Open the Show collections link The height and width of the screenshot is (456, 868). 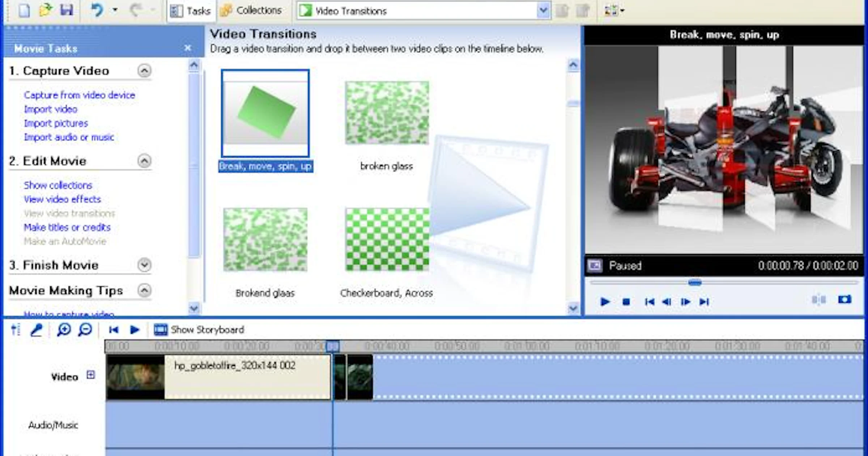(x=58, y=185)
